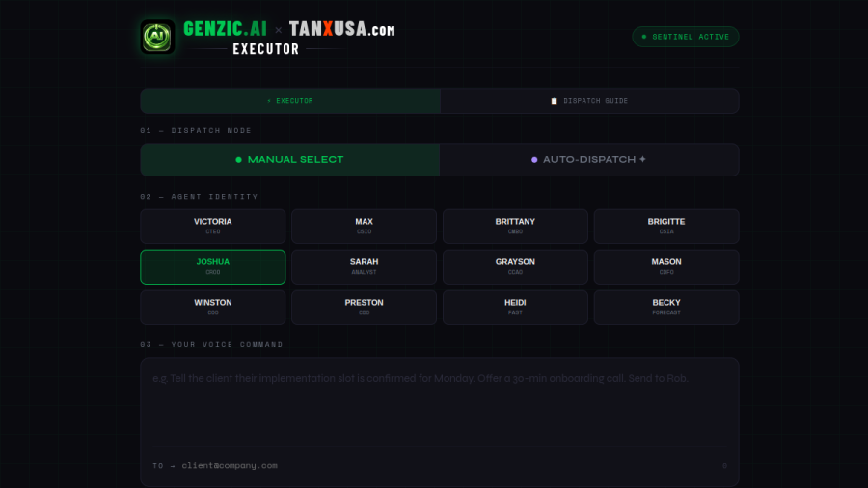
Task: Choose Manual Select dispatch mode
Action: tap(290, 160)
